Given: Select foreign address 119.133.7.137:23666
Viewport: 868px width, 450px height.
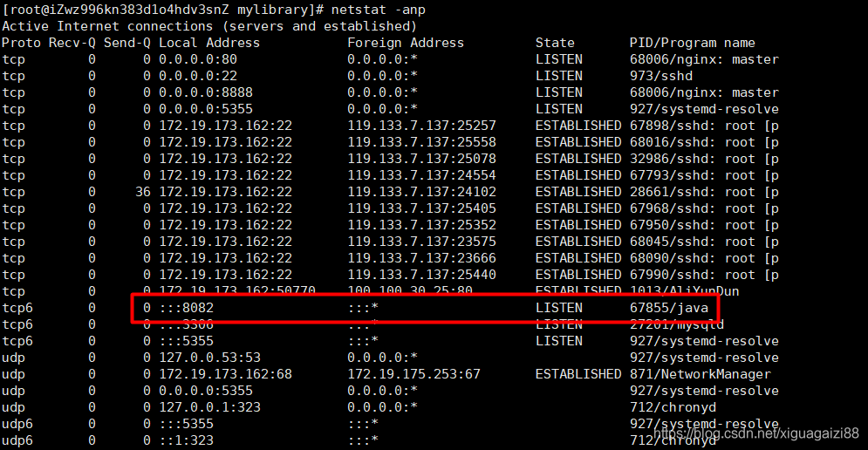Looking at the screenshot, I should [x=421, y=258].
